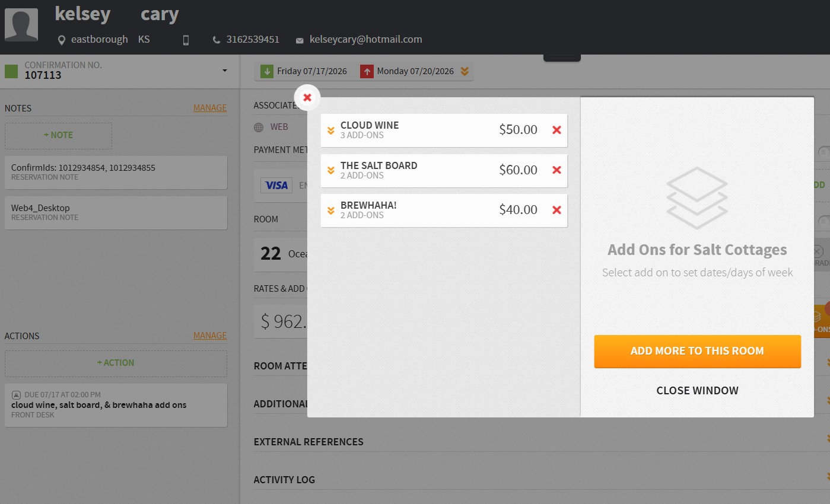Click the guest name kelsey cary
Image resolution: width=830 pixels, height=504 pixels.
117,14
